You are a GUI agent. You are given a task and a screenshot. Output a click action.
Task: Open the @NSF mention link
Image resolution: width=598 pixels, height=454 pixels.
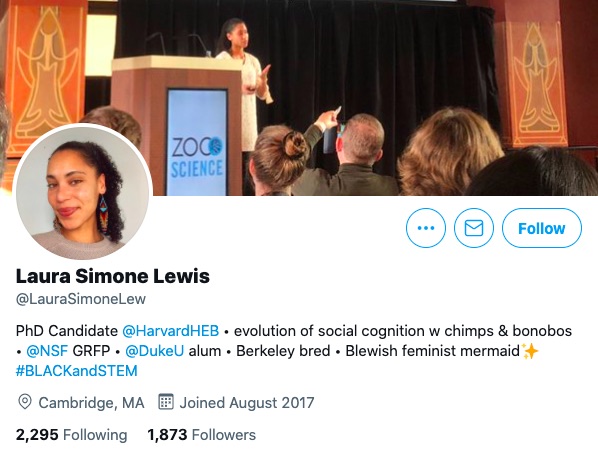click(47, 351)
